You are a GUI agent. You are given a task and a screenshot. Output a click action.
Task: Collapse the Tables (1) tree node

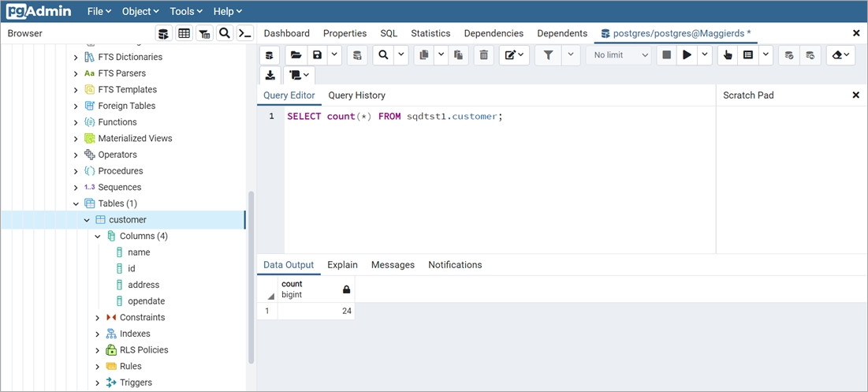click(76, 203)
